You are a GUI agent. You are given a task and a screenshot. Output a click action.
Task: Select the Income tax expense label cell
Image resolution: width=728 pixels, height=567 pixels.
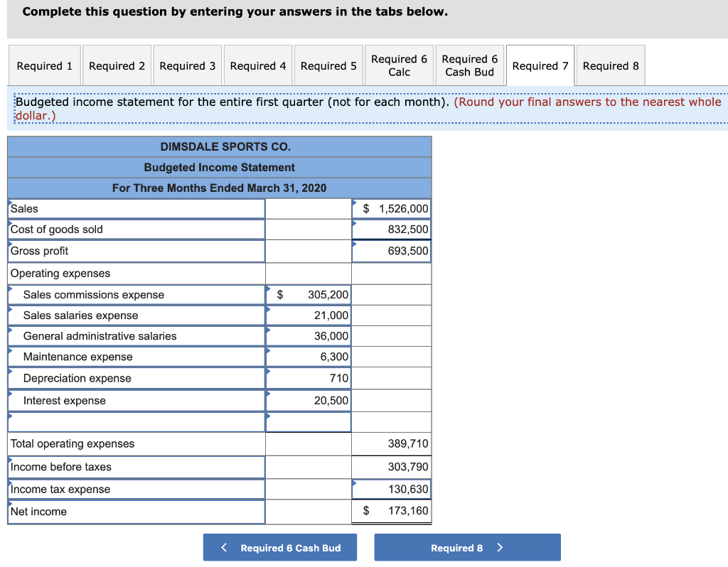tap(136, 489)
